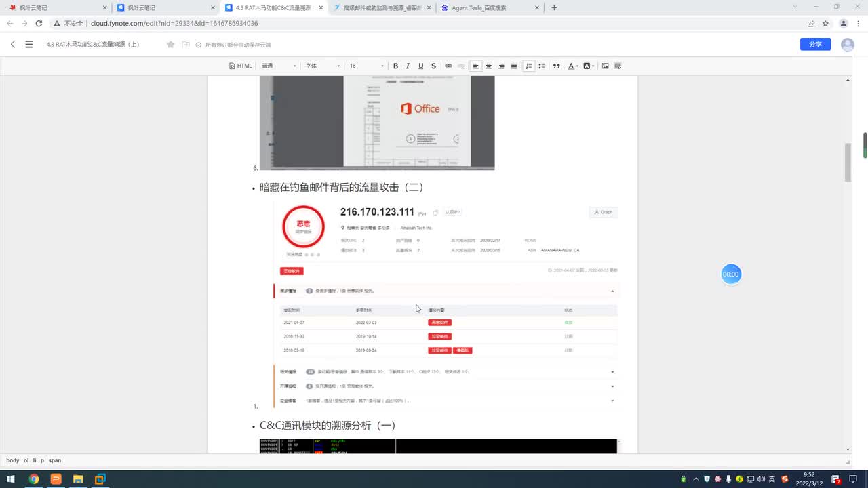Click the vertical page scrollbar thumb

(848, 162)
